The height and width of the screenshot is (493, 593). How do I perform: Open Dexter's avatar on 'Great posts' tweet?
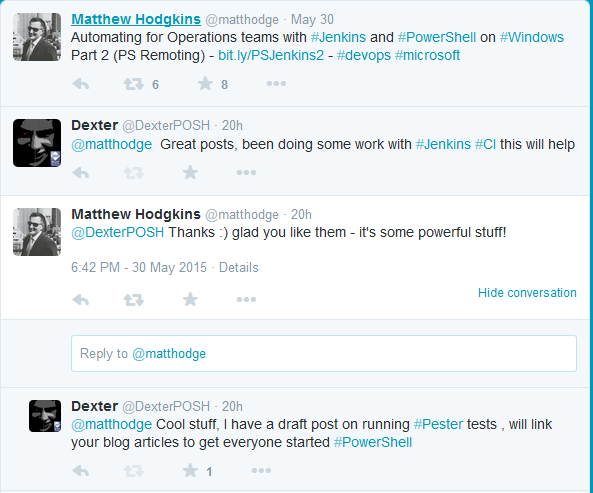(x=37, y=143)
